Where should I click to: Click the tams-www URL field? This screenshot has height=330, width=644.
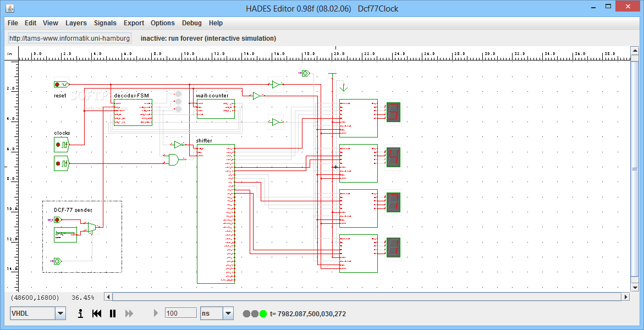pyautogui.click(x=70, y=38)
